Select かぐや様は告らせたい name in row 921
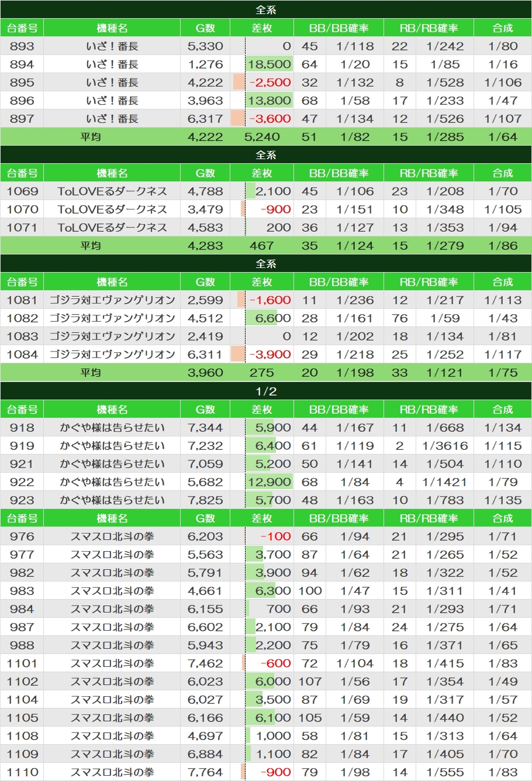This screenshot has height=781, width=532. click(x=112, y=464)
